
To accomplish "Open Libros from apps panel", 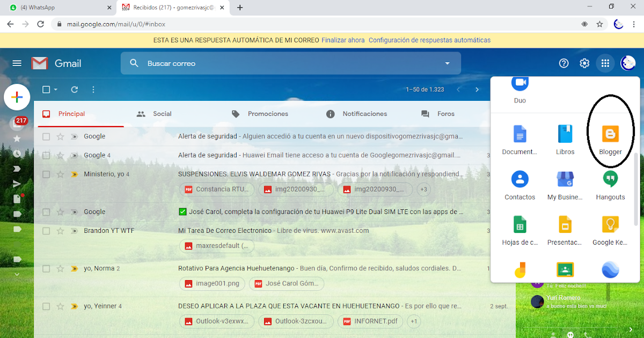I will click(x=565, y=140).
